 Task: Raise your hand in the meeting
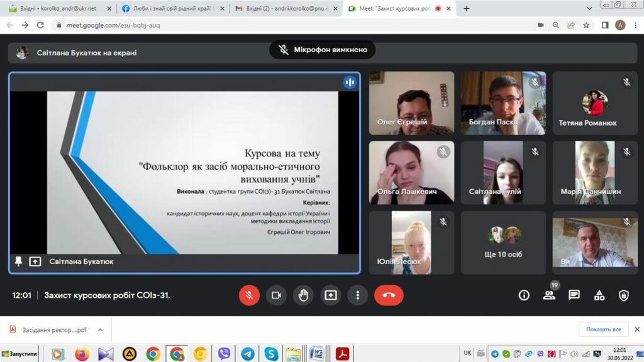click(x=303, y=295)
